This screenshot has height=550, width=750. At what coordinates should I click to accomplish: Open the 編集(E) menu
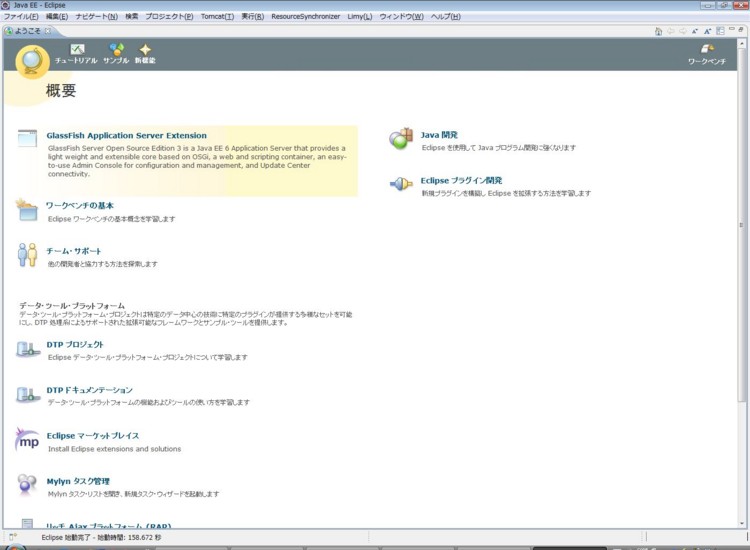[57, 16]
